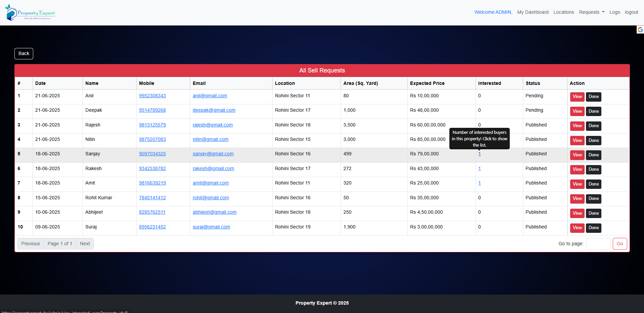View Suraj's sell request

click(x=577, y=228)
